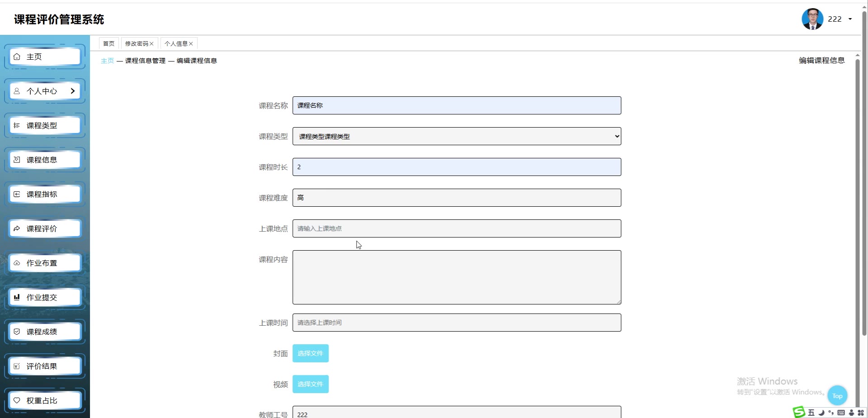Click the home icon beside 主页
The width and height of the screenshot is (868, 418).
(17, 57)
